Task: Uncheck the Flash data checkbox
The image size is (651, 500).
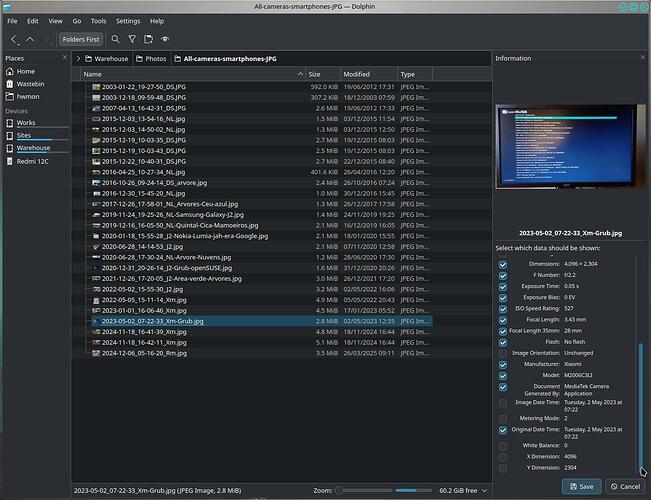Action: (x=503, y=341)
